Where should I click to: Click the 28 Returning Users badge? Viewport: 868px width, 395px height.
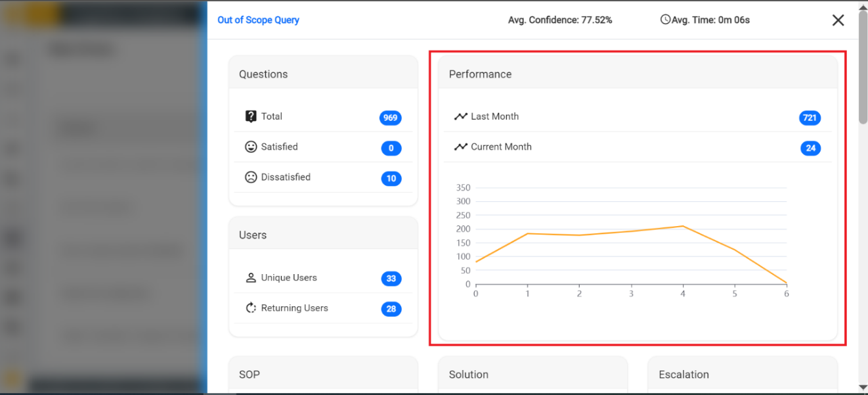[391, 309]
